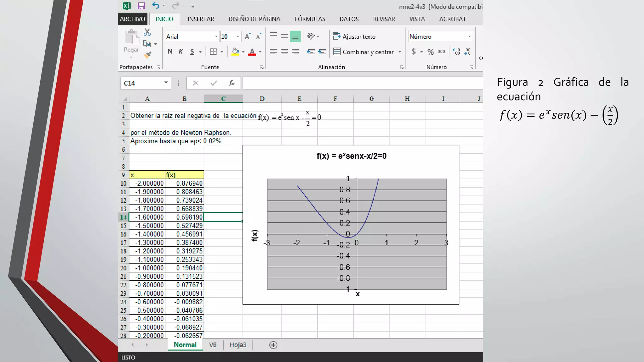Image resolution: width=644 pixels, height=362 pixels.
Task: Click the Format Painter brush icon
Action: (x=147, y=55)
